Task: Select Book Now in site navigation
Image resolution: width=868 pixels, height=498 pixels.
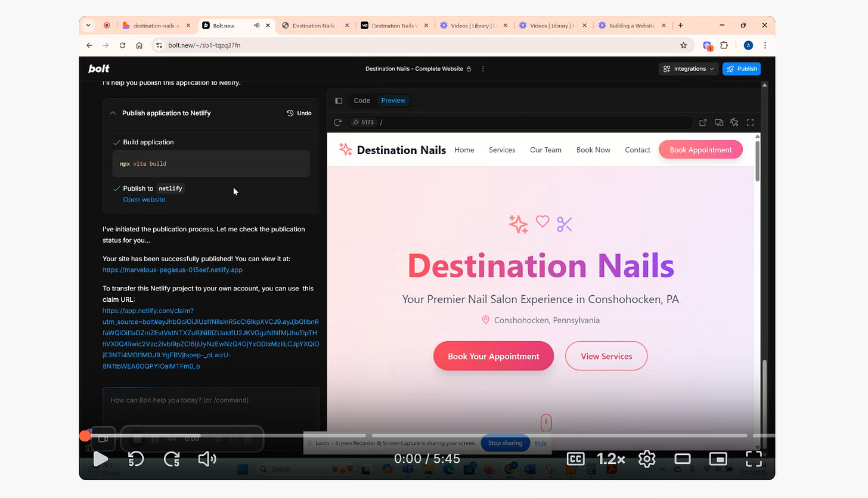Action: coord(593,150)
